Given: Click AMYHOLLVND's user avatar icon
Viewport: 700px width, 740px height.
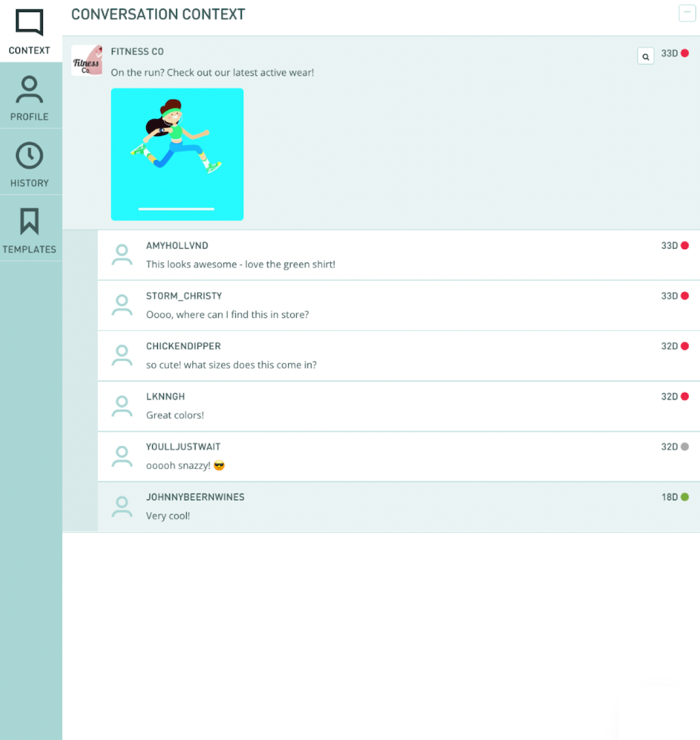Looking at the screenshot, I should pyautogui.click(x=122, y=255).
